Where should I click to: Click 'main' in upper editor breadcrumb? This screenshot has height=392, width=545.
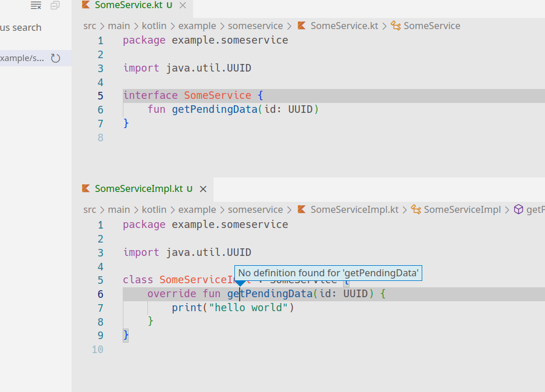pos(119,26)
